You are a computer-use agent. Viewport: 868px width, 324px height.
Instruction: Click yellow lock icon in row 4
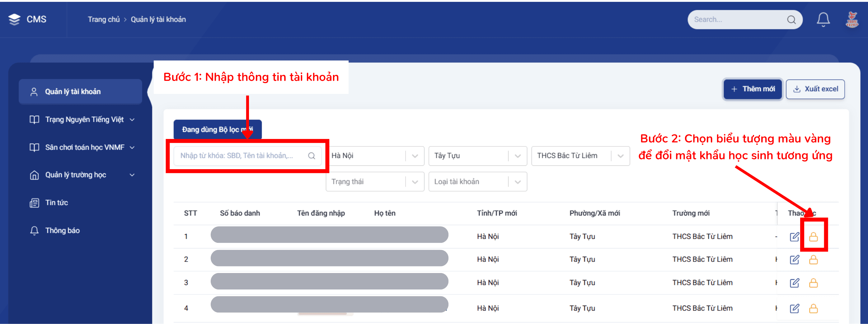(x=813, y=308)
